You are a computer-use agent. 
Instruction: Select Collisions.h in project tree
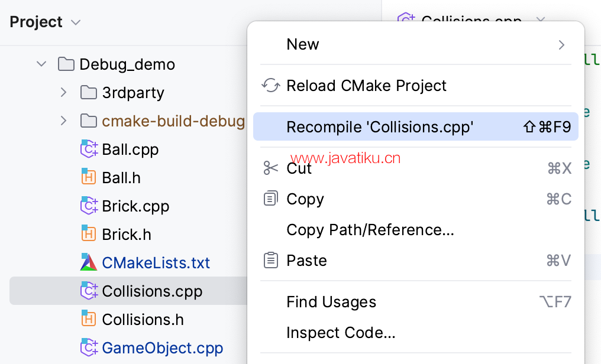click(x=143, y=320)
